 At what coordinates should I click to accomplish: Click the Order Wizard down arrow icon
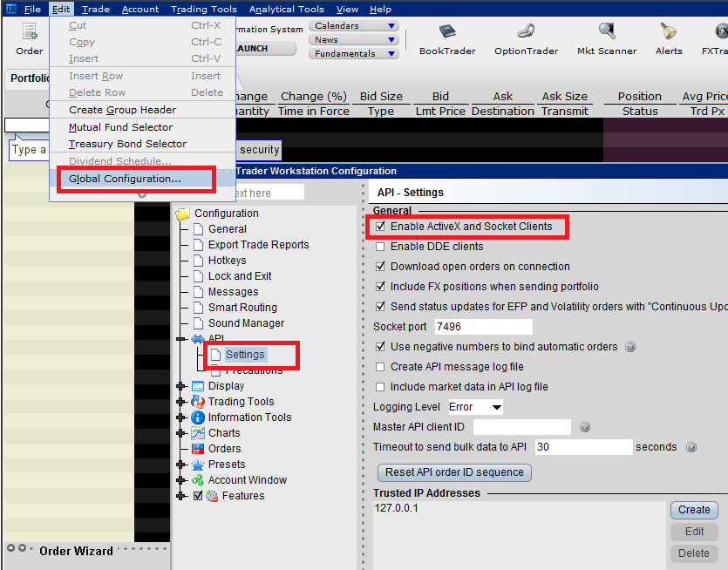pos(22,547)
